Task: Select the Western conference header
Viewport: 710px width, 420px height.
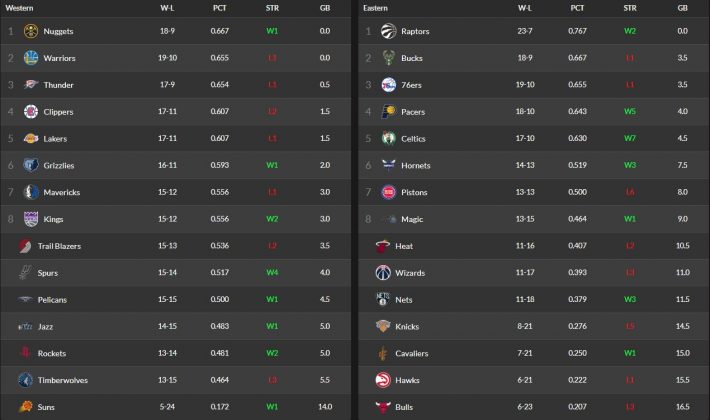Action: [x=20, y=7]
